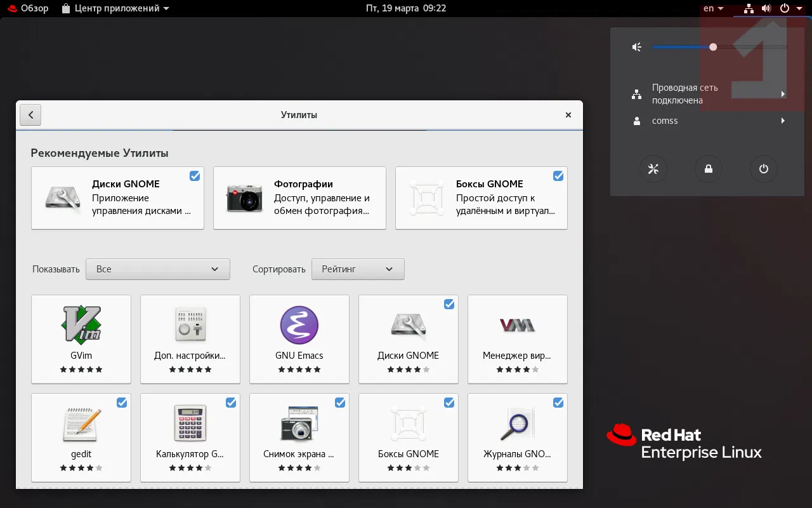
Task: Click the installed checkmark on Снимок экрана tile
Action: pos(340,403)
